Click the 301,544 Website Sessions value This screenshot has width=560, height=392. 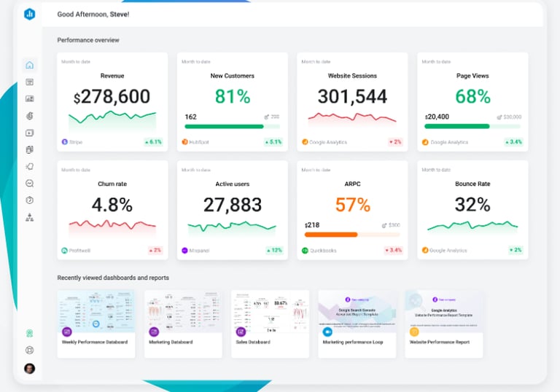pos(352,96)
